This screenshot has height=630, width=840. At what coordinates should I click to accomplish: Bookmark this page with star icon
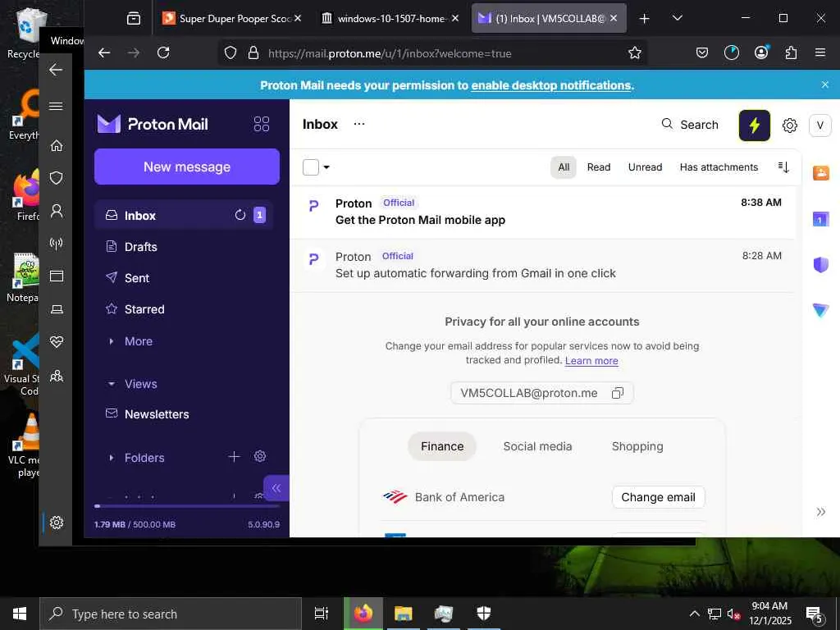point(634,52)
